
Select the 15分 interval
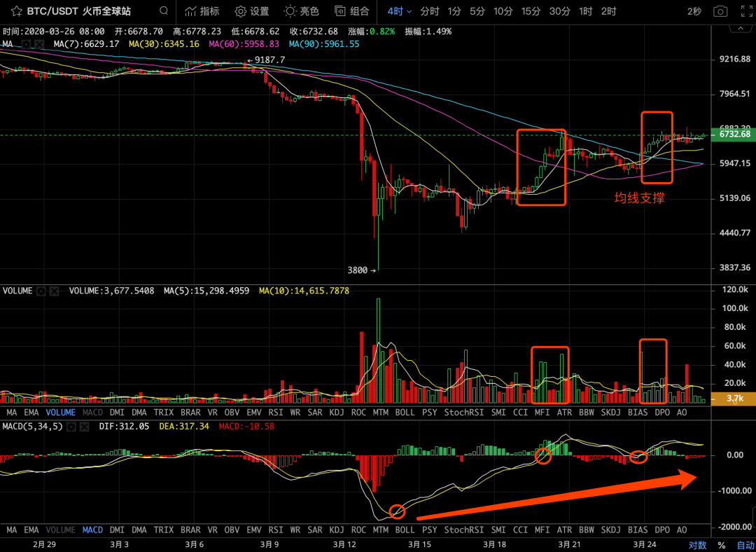(x=531, y=11)
